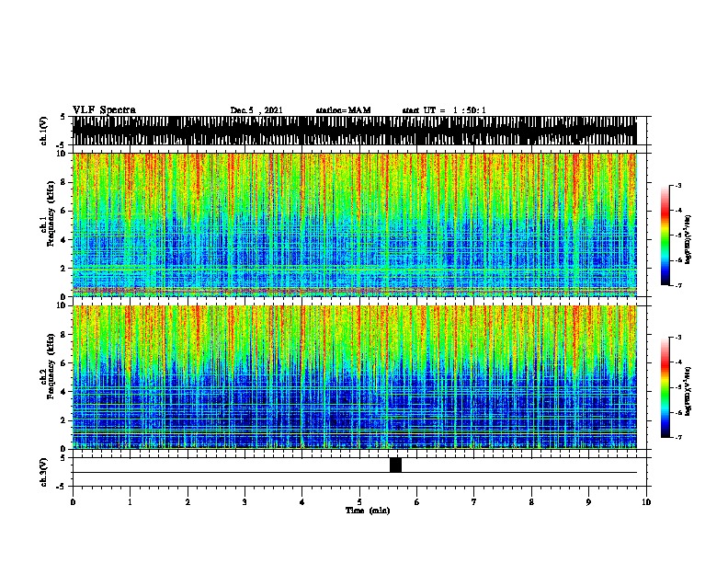This screenshot has height=563, width=728.
Task: Click the '8' tick on the time axis
Action: [x=531, y=502]
